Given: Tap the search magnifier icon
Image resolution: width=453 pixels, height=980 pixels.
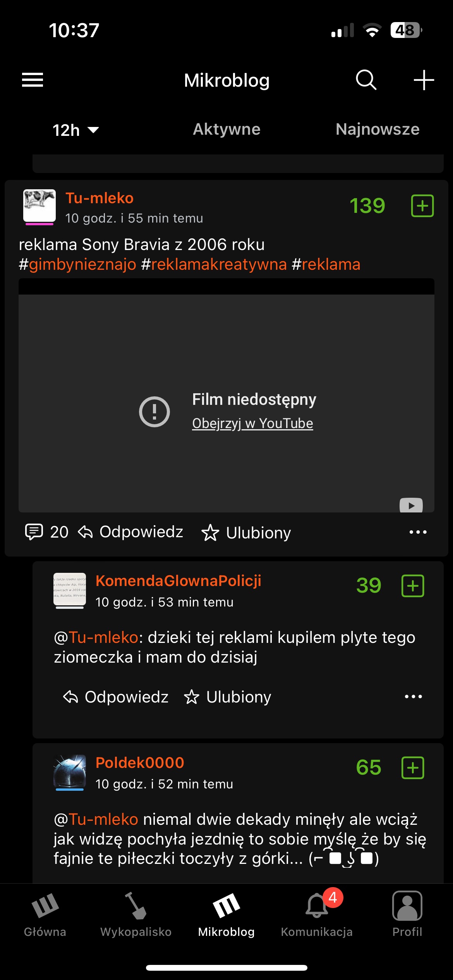Looking at the screenshot, I should (366, 80).
